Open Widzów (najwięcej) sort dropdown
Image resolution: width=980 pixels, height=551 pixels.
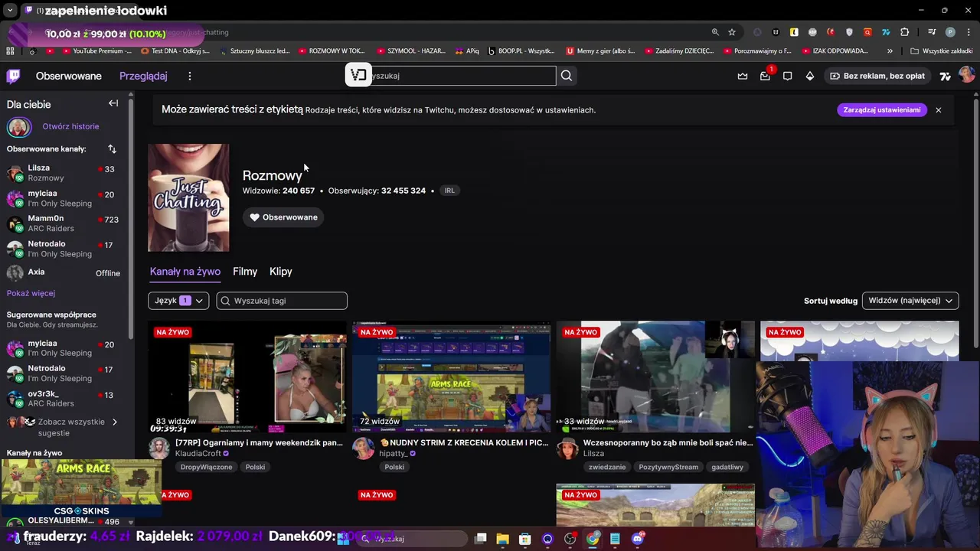click(910, 301)
